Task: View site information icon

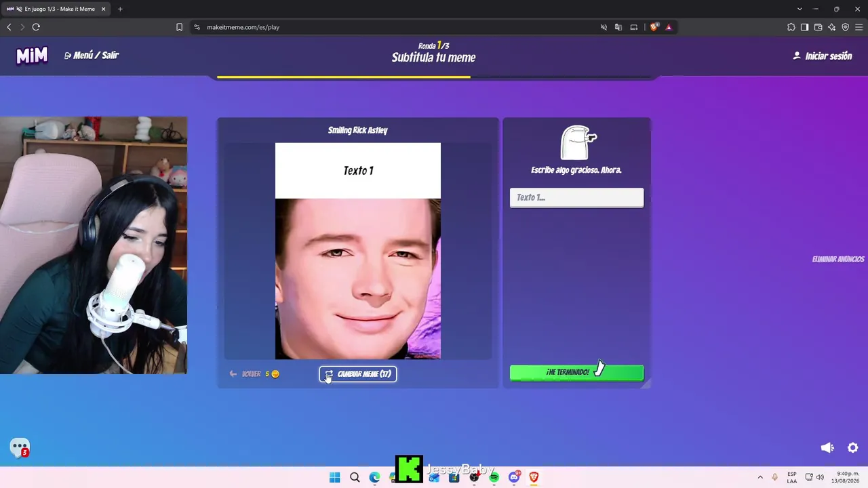Action: point(197,27)
